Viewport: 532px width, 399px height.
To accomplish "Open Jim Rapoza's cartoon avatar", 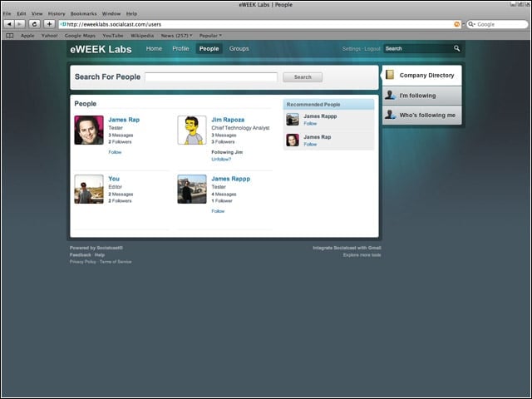I will pyautogui.click(x=192, y=130).
